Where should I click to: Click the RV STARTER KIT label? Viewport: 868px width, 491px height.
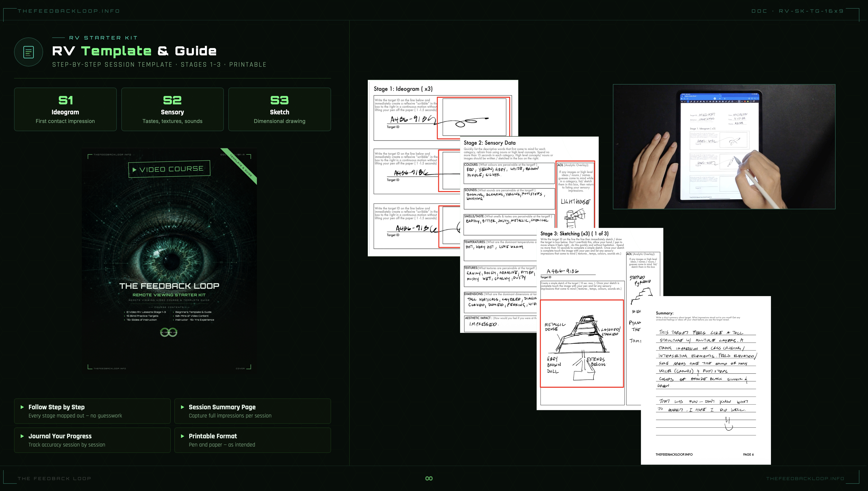(103, 38)
